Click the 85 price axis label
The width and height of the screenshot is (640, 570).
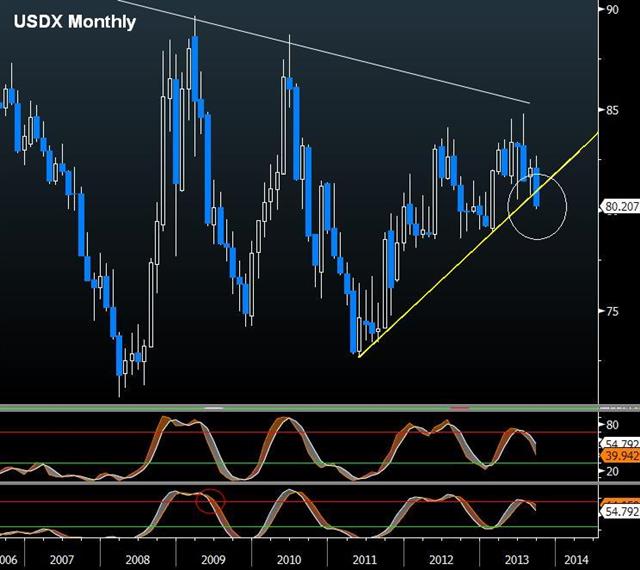[612, 110]
